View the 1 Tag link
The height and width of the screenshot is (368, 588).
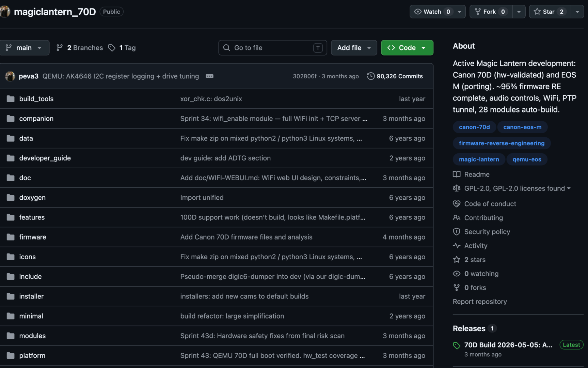122,48
